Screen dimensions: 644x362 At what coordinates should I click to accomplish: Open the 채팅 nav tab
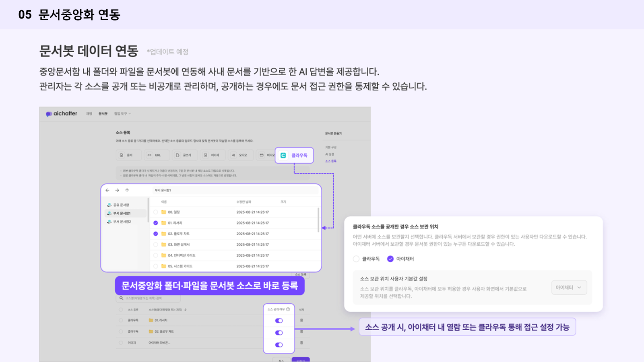[89, 114]
